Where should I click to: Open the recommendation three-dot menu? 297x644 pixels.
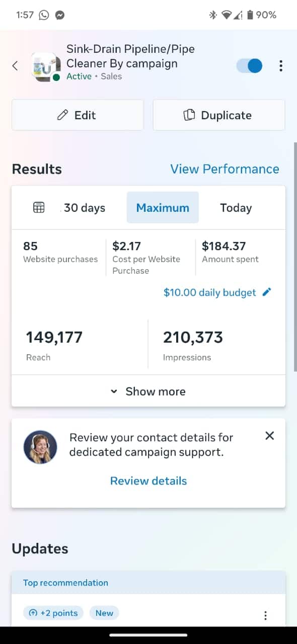265,615
